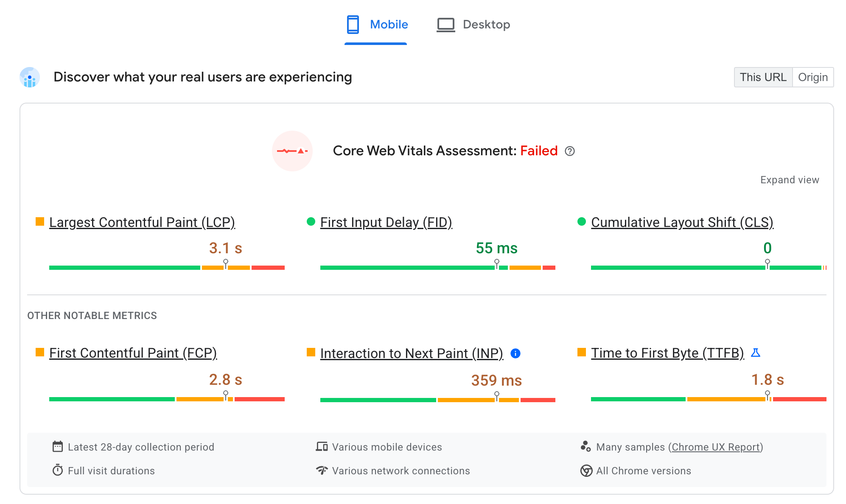Click the Core Web Vitals failed icon

tap(294, 151)
